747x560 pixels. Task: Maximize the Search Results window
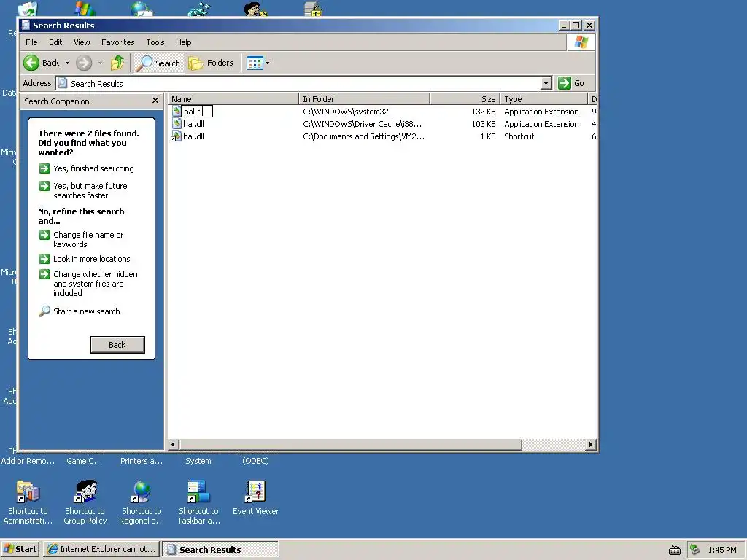pyautogui.click(x=576, y=26)
